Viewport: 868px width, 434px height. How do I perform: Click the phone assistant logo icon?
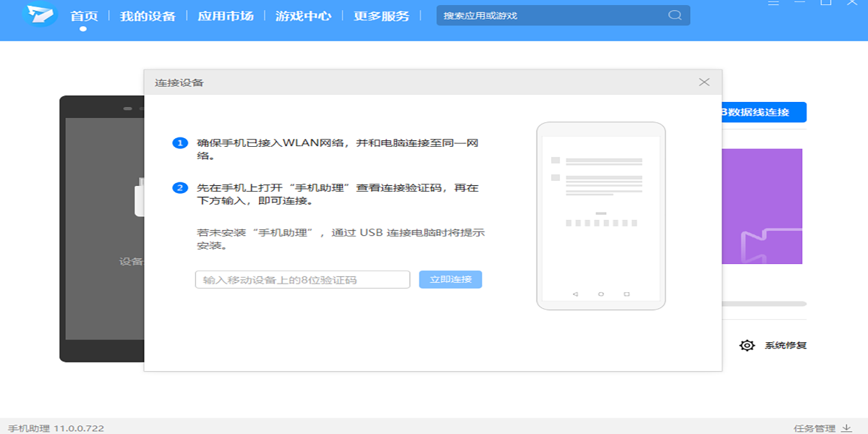pyautogui.click(x=39, y=14)
